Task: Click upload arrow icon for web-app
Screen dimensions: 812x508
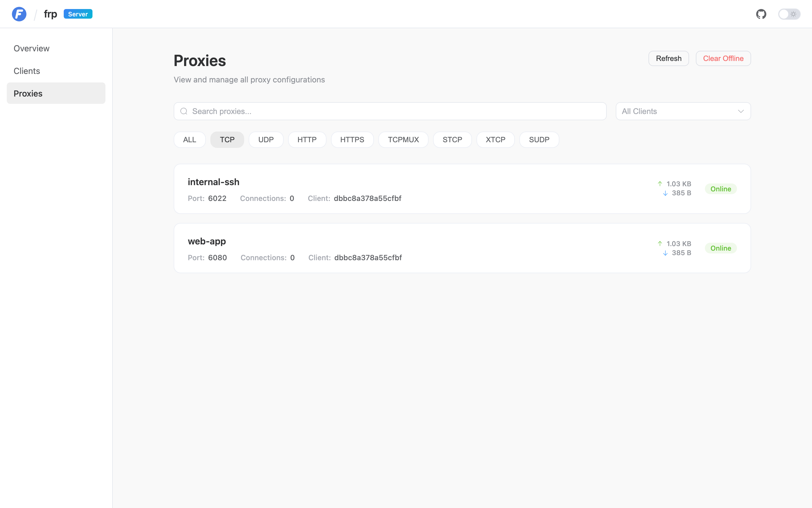Action: [x=660, y=244]
